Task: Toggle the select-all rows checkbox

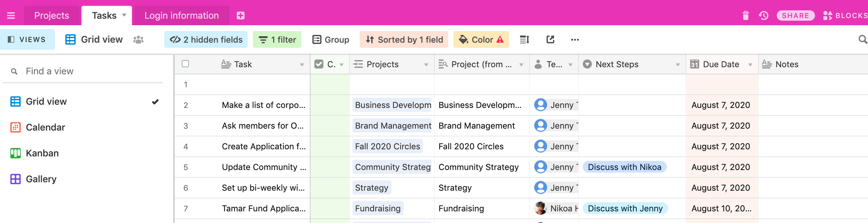Action: (x=185, y=64)
